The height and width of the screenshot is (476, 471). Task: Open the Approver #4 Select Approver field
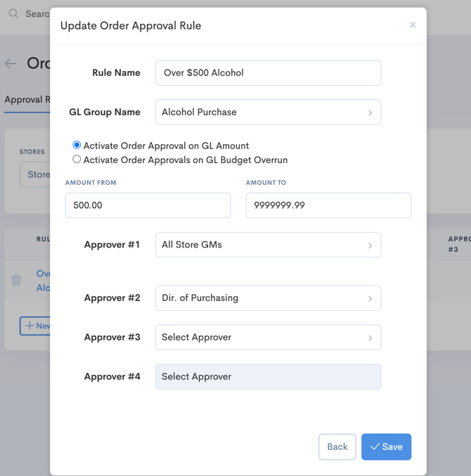click(x=267, y=377)
